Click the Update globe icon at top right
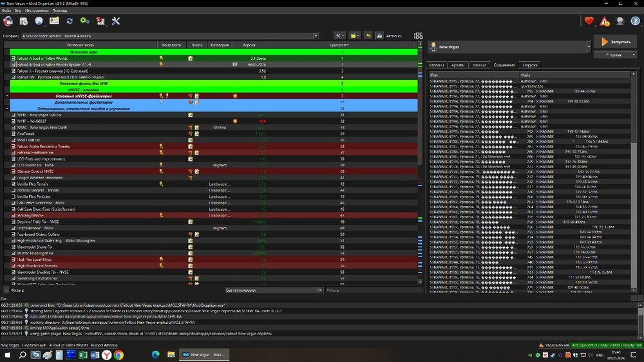This screenshot has height=362, width=644. click(620, 21)
